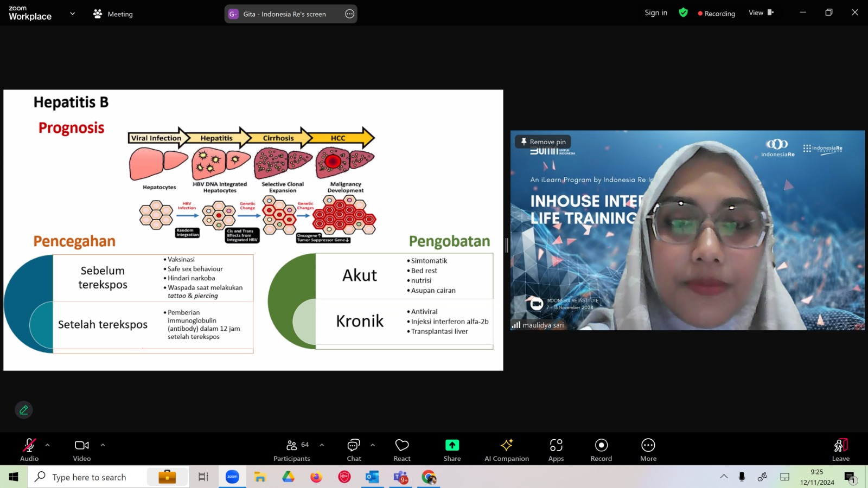This screenshot has height=488, width=868.
Task: Open the Zoom Workplace dropdown chevron
Action: [73, 14]
